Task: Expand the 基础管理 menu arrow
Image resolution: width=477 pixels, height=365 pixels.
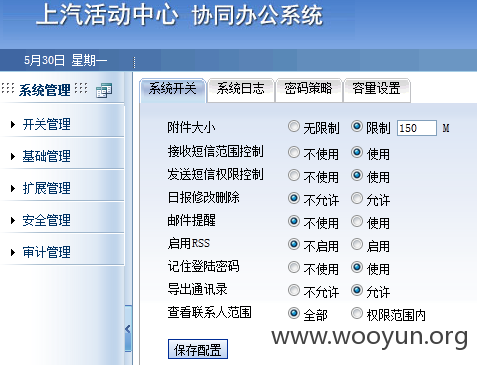Action: point(13,156)
